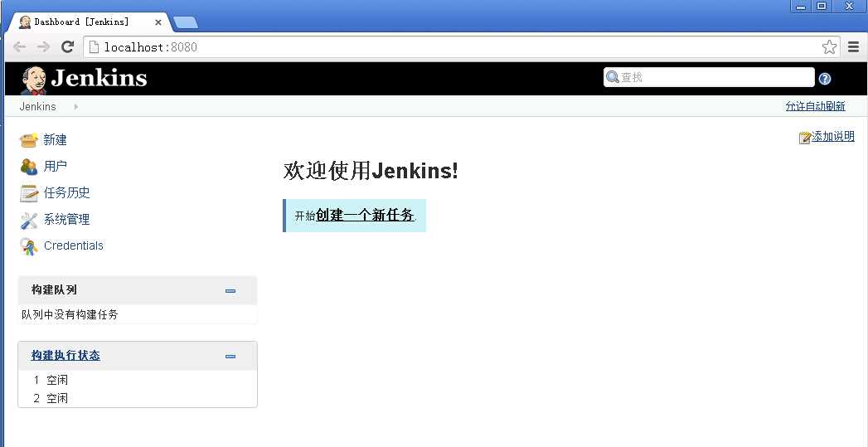Image resolution: width=868 pixels, height=447 pixels.
Task: Expand the breadcrumb arrow menu
Action: 75,106
